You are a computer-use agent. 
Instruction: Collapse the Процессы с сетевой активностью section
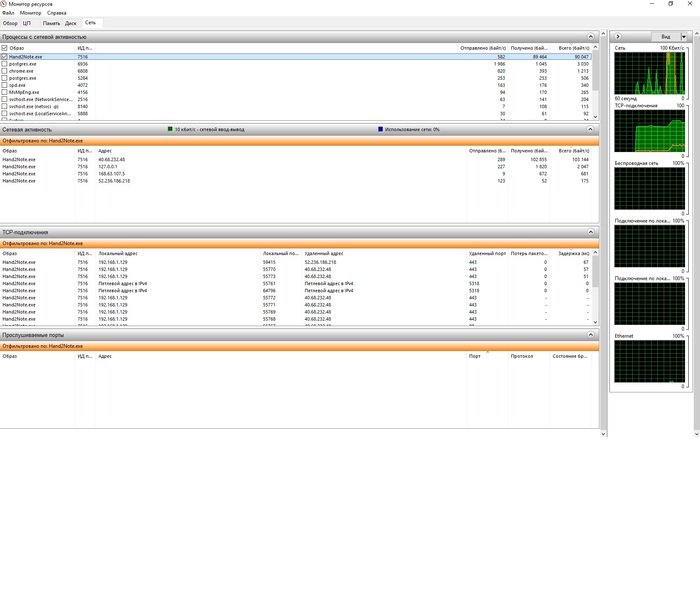tap(591, 37)
